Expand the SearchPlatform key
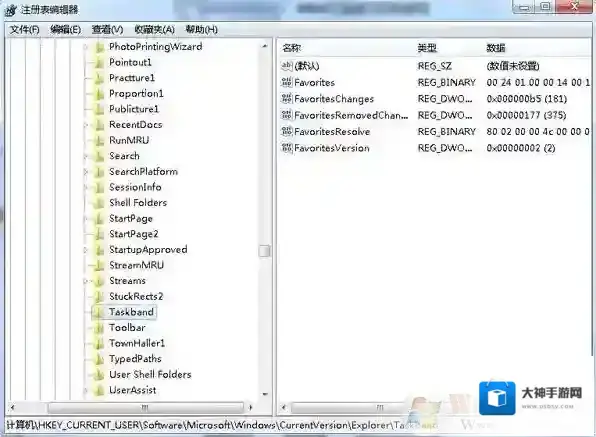The width and height of the screenshot is (596, 437). 86,172
